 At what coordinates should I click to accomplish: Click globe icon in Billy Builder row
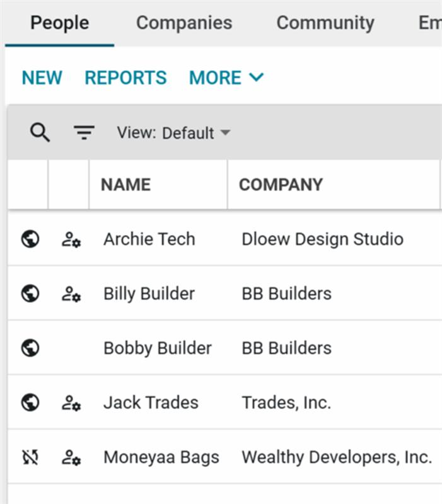click(x=30, y=294)
